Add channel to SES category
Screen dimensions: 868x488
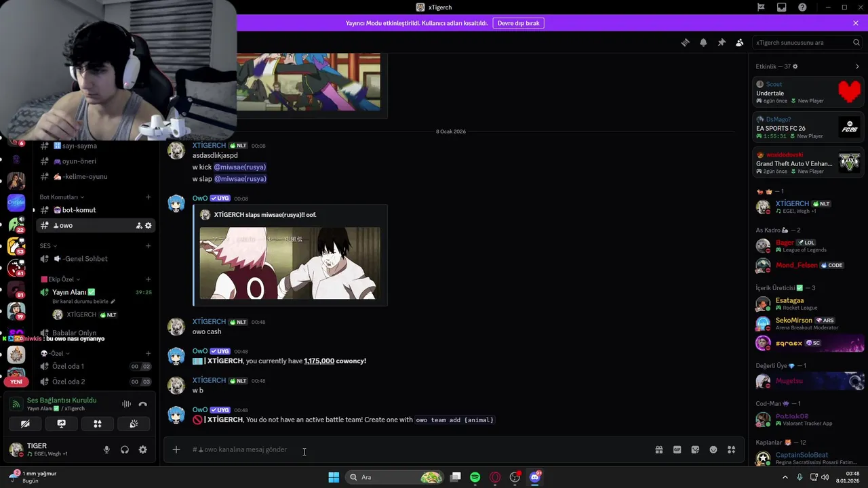[x=149, y=246]
